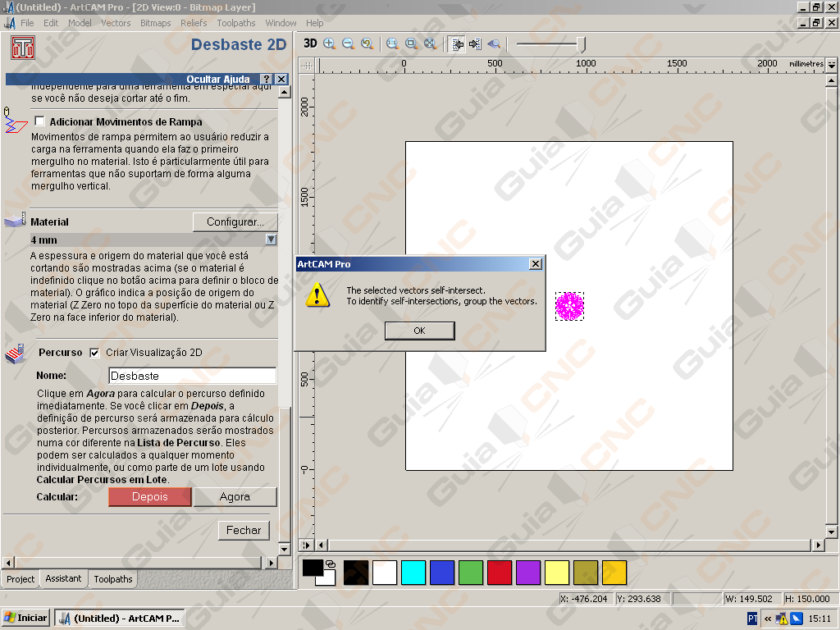Viewport: 840px width, 630px height.
Task: Click the material block icon
Action: [15, 220]
